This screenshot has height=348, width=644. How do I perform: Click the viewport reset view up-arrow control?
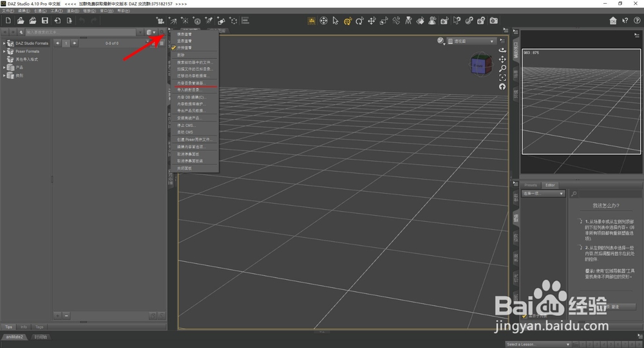(x=502, y=87)
